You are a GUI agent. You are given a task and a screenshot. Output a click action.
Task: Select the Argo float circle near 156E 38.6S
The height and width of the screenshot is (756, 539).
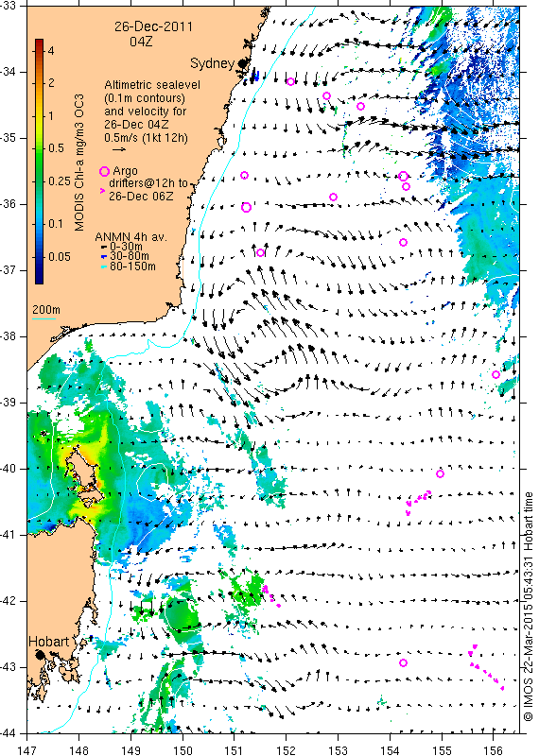[x=496, y=374]
